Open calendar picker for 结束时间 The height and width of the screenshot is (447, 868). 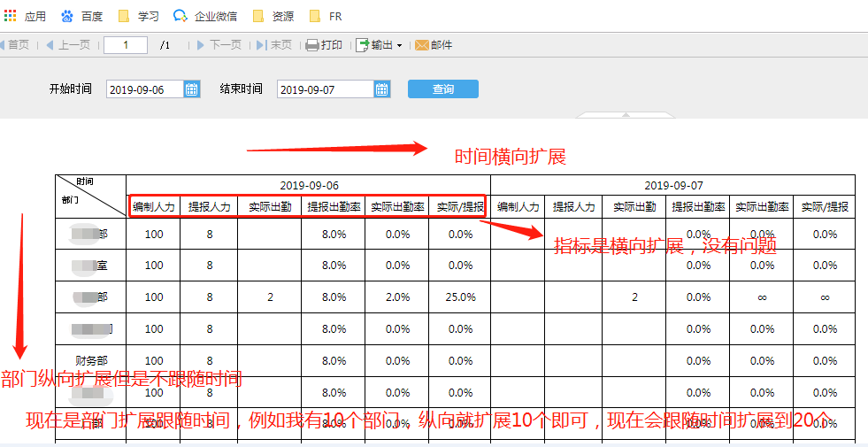click(x=381, y=89)
